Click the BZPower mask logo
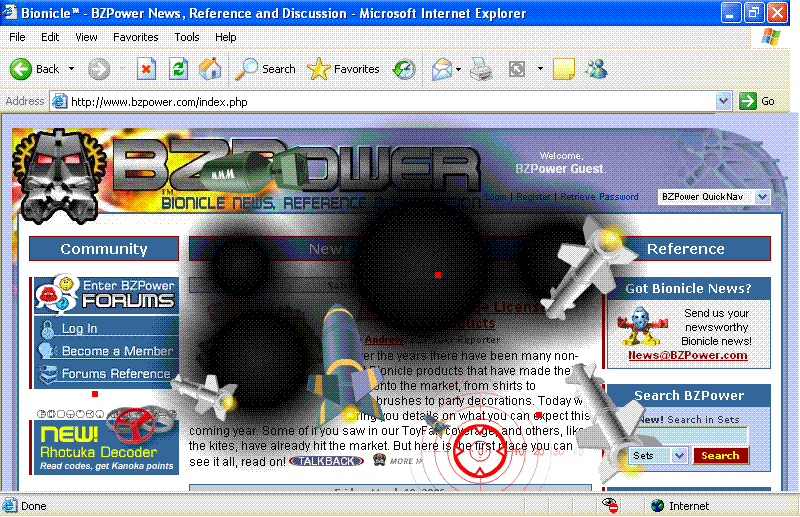This screenshot has height=517, width=800. click(x=59, y=176)
